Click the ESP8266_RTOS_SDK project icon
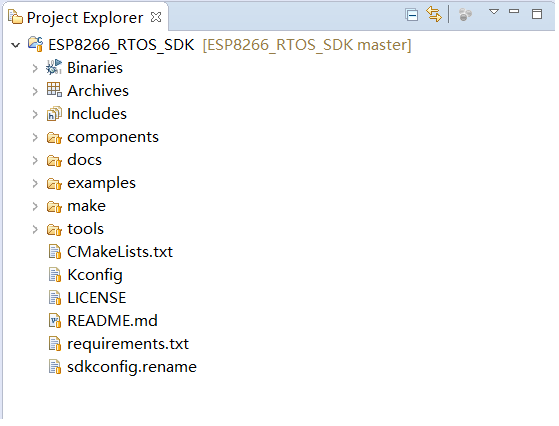559x426 pixels. (x=35, y=45)
